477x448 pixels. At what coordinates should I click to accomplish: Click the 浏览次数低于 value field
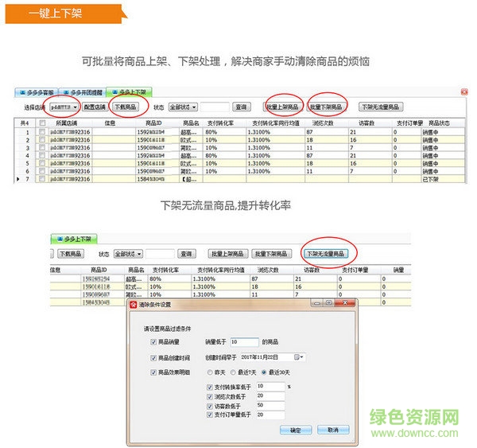(x=271, y=395)
